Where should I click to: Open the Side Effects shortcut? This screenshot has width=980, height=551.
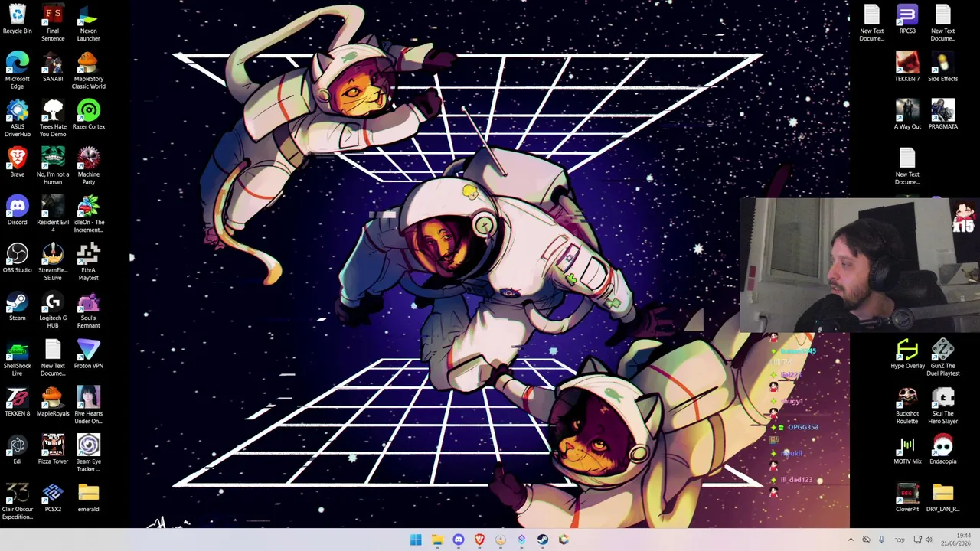tap(942, 67)
